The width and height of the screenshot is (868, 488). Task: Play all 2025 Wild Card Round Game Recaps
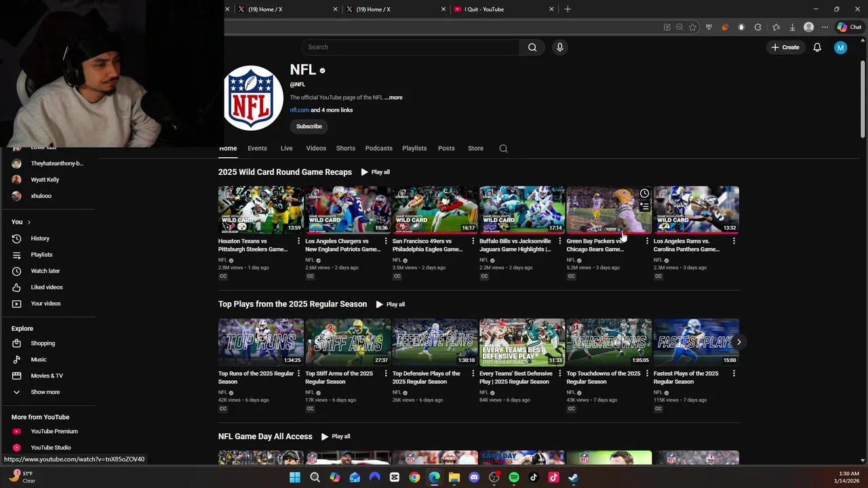click(375, 172)
